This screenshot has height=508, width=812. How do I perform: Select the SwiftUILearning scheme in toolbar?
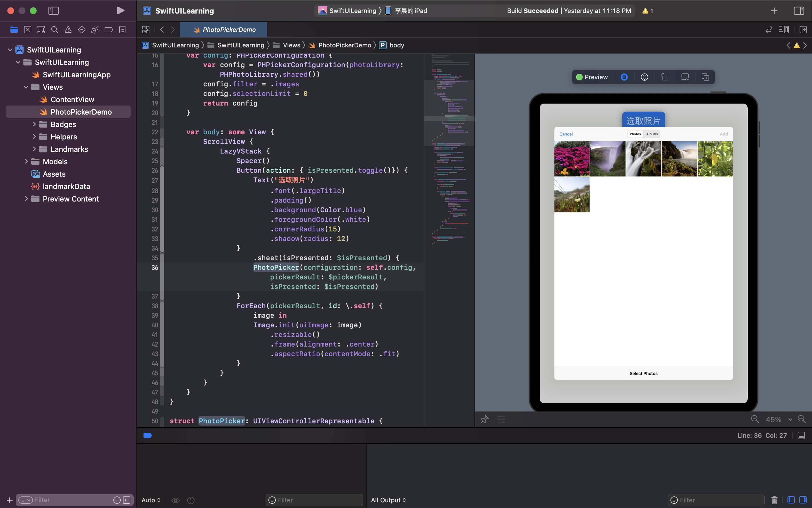coord(347,11)
